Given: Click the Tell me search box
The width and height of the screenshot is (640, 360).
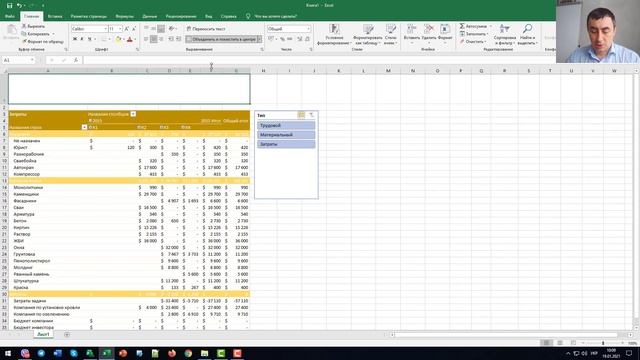Looking at the screenshot, I should click(x=271, y=16).
